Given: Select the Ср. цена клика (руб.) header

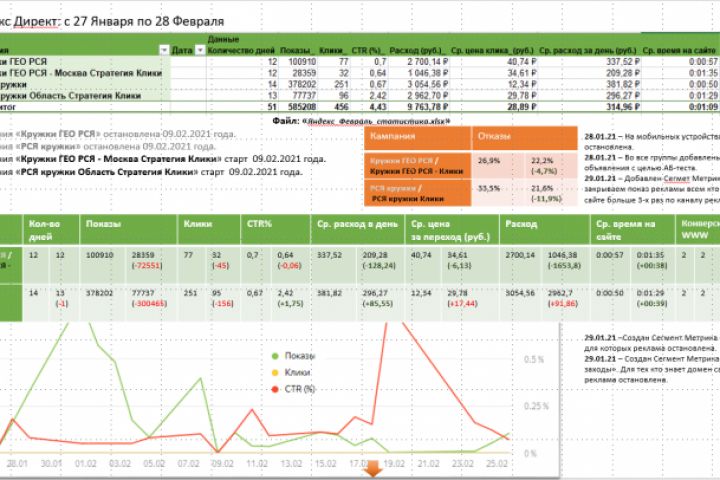Looking at the screenshot, I should pos(492,51).
